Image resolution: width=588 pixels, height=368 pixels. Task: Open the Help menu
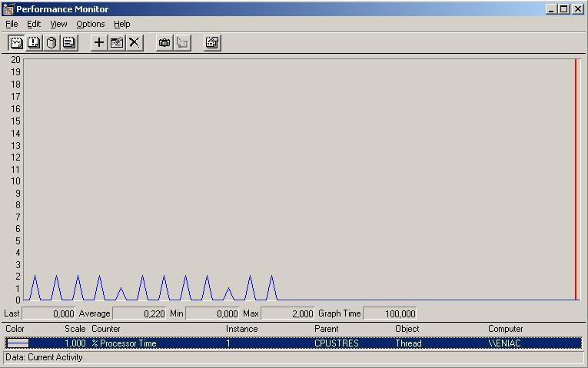click(122, 24)
